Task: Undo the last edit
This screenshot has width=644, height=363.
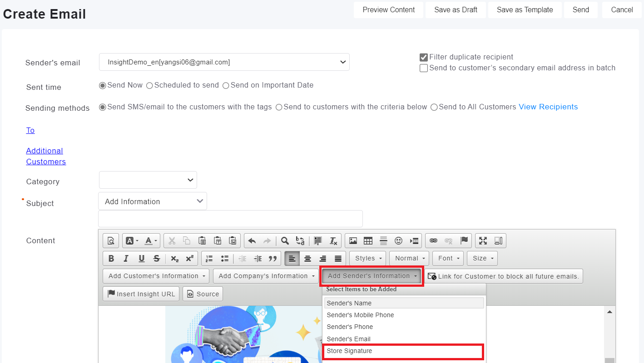Action: tap(252, 240)
